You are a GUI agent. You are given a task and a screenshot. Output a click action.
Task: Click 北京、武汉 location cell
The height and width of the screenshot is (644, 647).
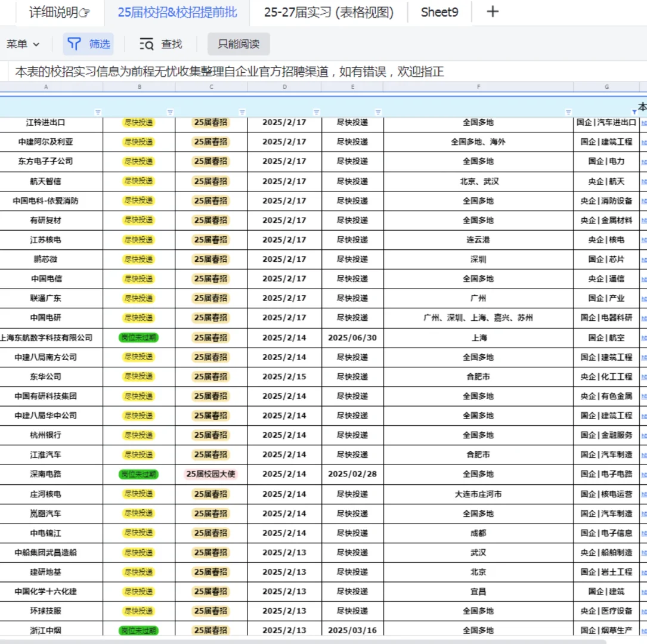pos(478,181)
